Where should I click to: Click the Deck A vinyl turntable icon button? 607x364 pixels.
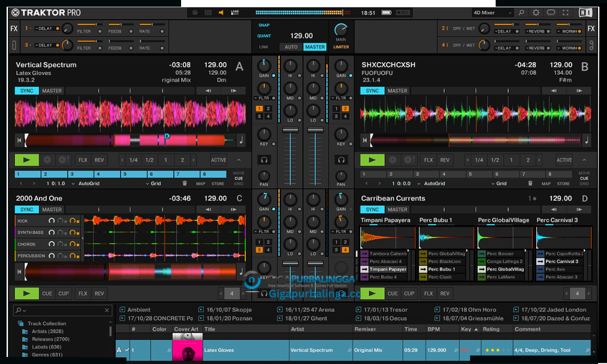click(x=64, y=160)
